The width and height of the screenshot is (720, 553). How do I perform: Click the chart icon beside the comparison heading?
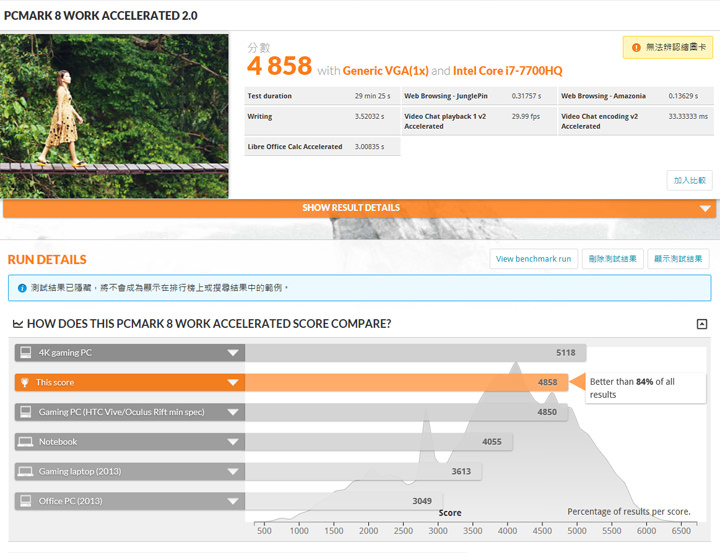18,324
